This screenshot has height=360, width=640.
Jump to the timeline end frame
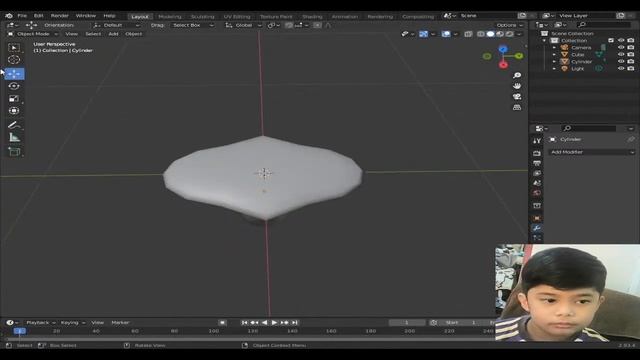294,322
